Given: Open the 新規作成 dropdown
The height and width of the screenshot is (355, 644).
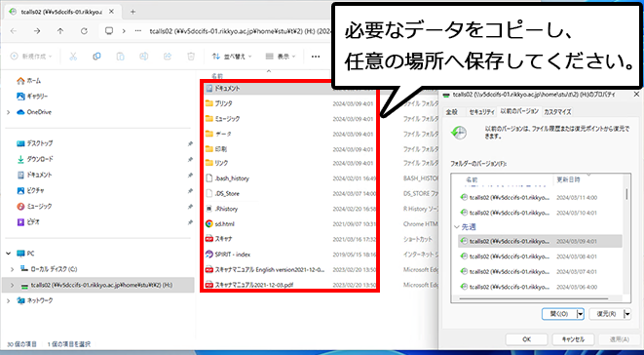Looking at the screenshot, I should pos(31,57).
